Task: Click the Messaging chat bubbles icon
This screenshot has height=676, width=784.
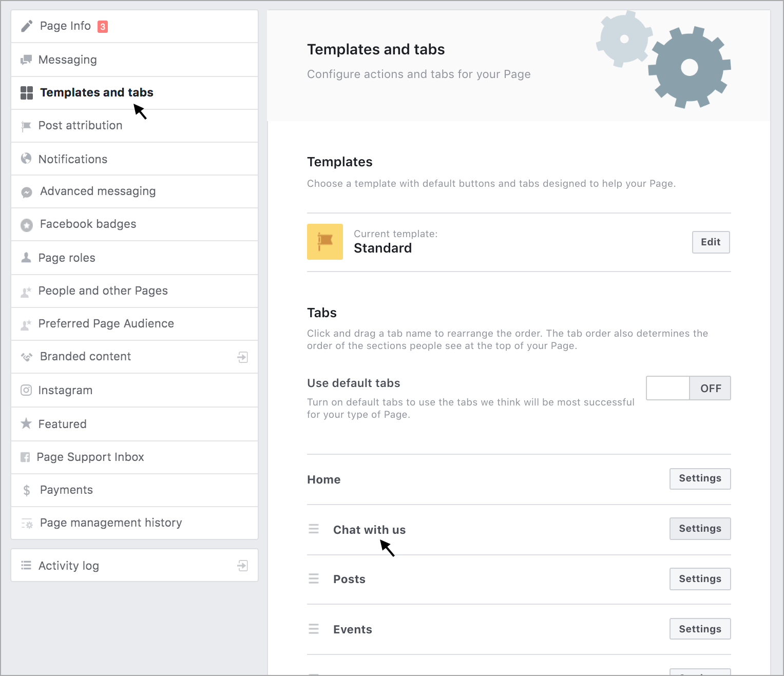Action: [x=26, y=60]
